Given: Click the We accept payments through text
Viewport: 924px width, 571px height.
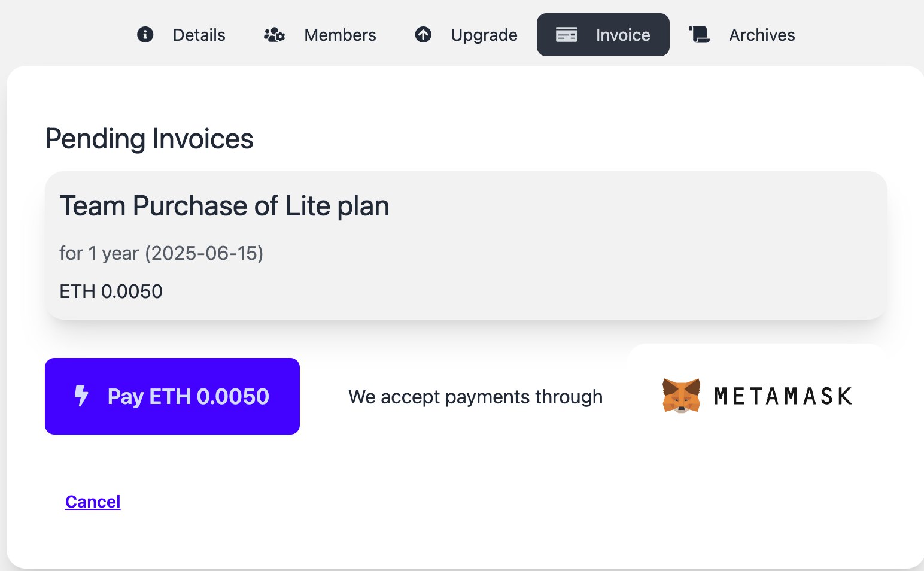Looking at the screenshot, I should pyautogui.click(x=475, y=397).
